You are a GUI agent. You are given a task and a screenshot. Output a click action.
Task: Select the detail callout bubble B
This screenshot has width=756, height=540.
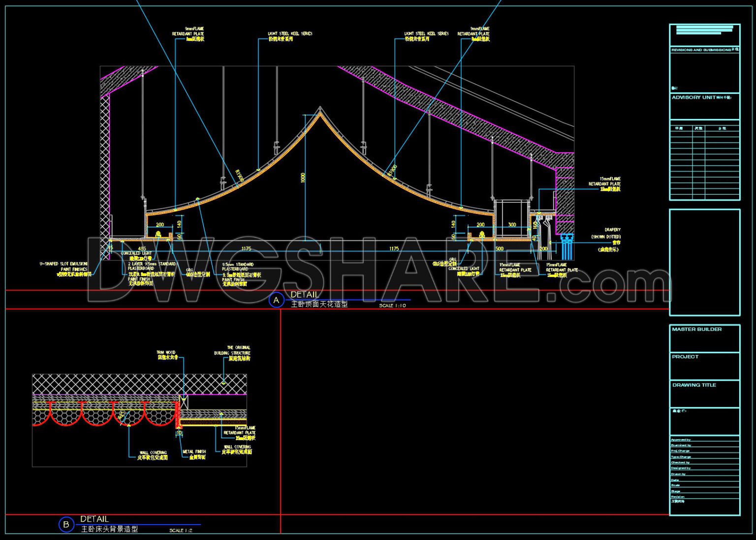[65, 524]
